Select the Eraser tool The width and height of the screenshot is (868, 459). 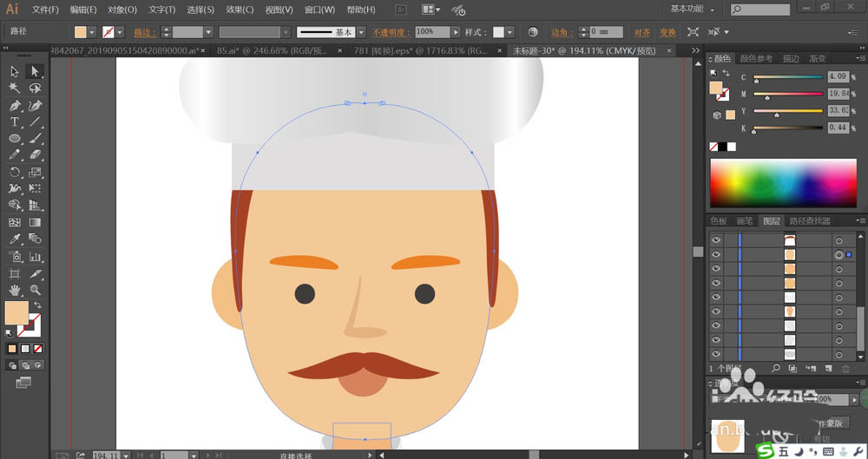point(35,155)
